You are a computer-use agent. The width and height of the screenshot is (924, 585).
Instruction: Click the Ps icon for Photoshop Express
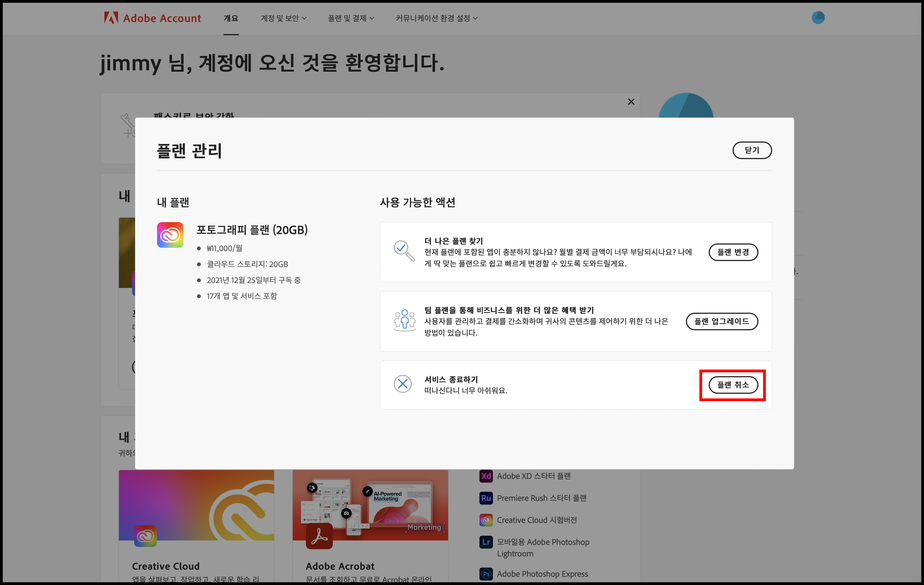coord(486,574)
